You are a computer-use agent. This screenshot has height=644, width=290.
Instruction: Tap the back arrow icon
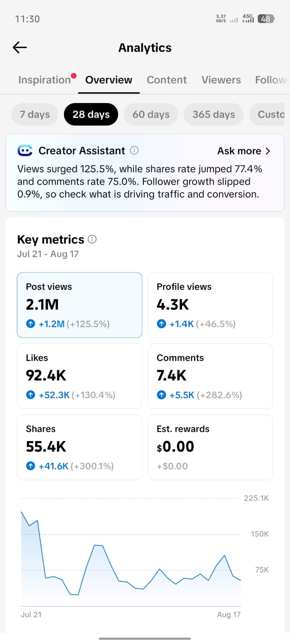(20, 47)
